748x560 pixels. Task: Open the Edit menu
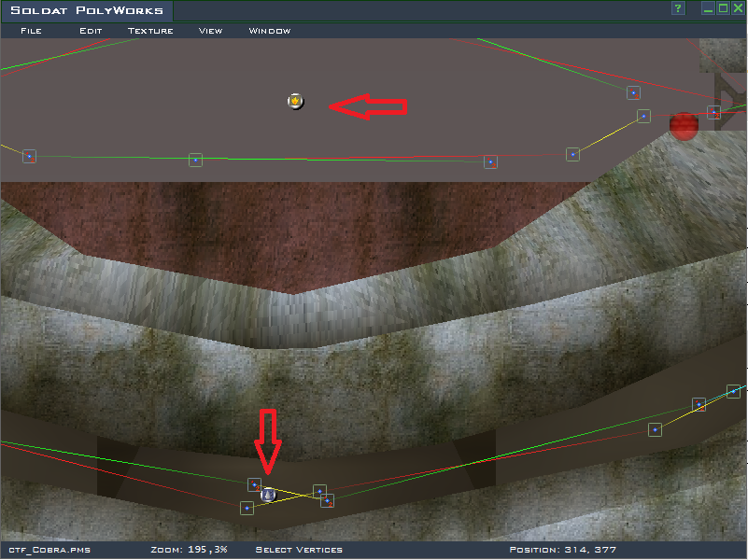[91, 31]
